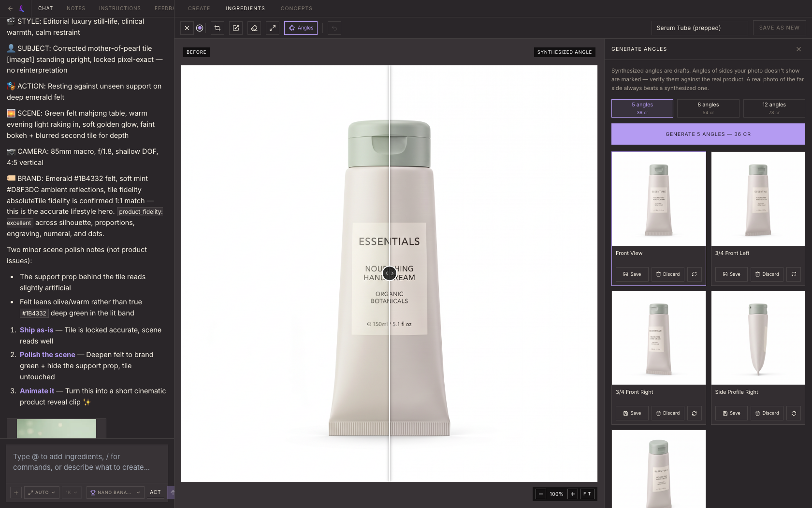Click the Undo arrow icon
This screenshot has width=812, height=508.
click(x=334, y=28)
